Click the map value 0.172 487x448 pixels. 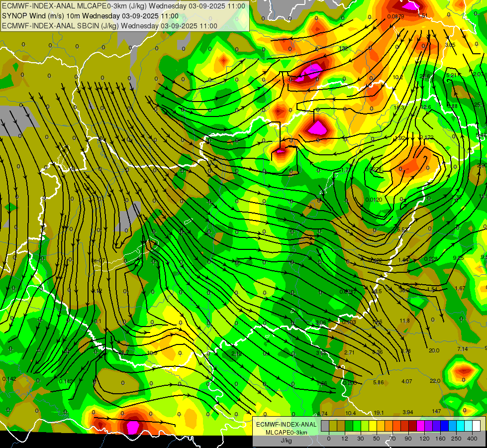pyautogui.click(x=427, y=137)
